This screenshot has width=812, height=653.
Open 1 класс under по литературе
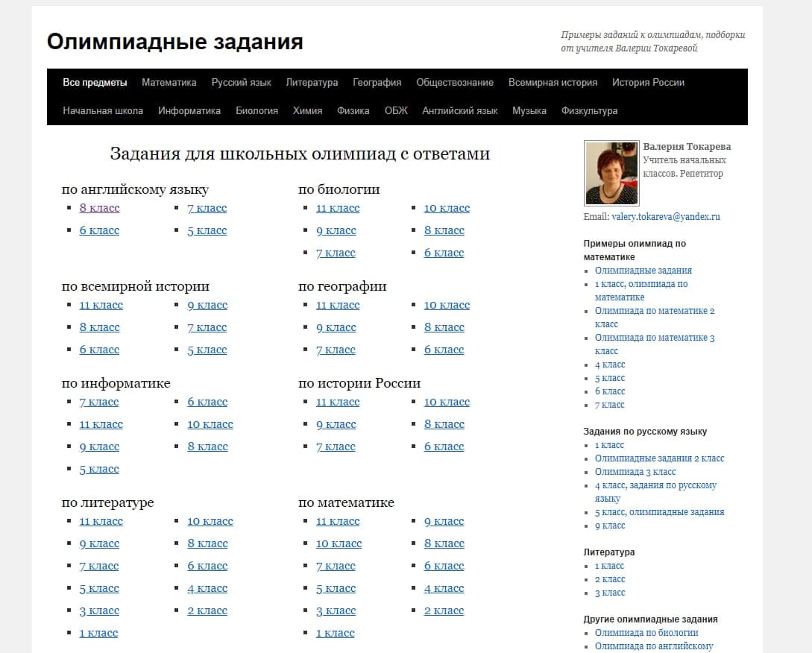pyautogui.click(x=98, y=634)
